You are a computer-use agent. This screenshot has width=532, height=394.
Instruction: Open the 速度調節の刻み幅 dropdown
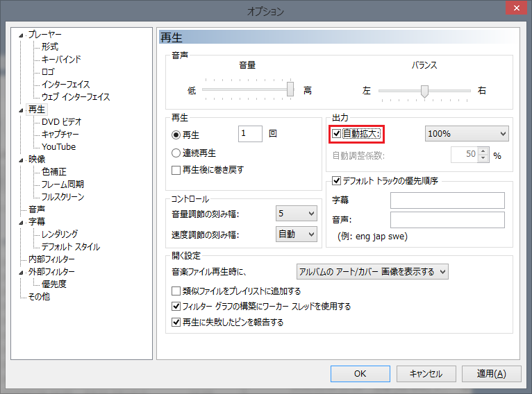(x=296, y=234)
